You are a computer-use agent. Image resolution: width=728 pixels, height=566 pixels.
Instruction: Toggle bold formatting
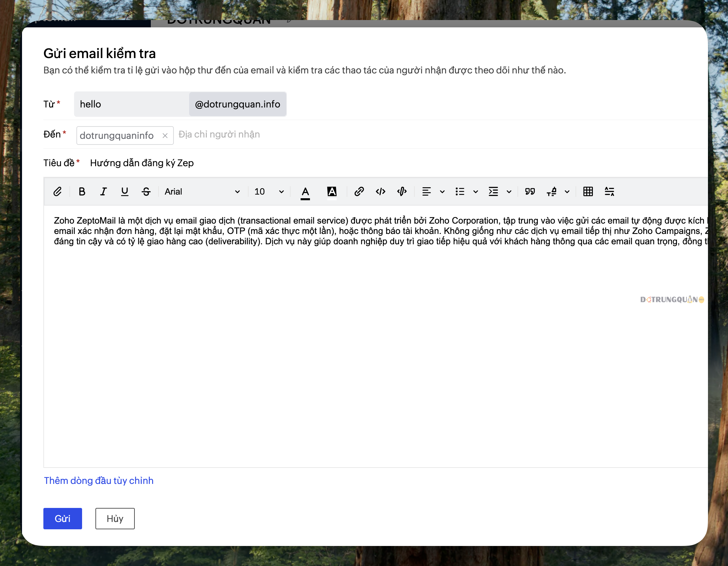(x=82, y=192)
